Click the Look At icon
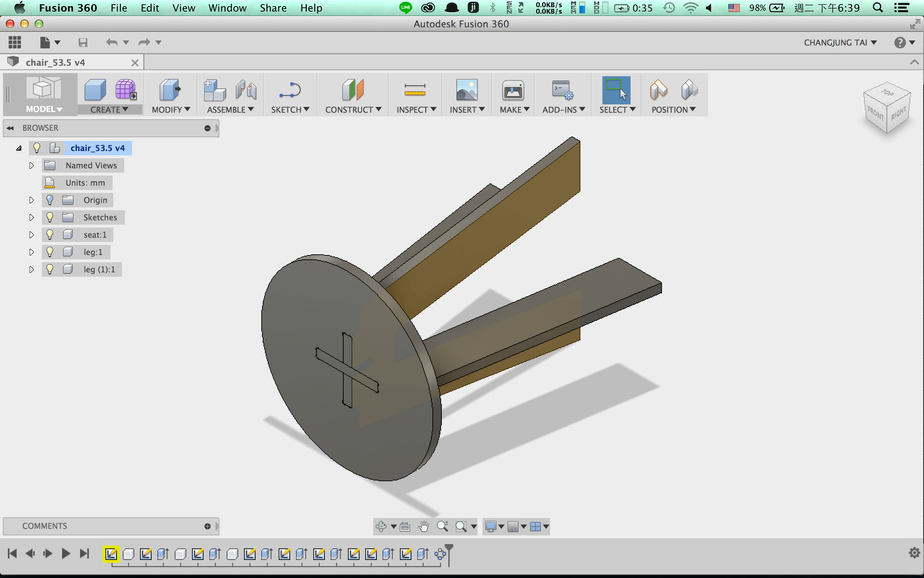 (x=405, y=527)
